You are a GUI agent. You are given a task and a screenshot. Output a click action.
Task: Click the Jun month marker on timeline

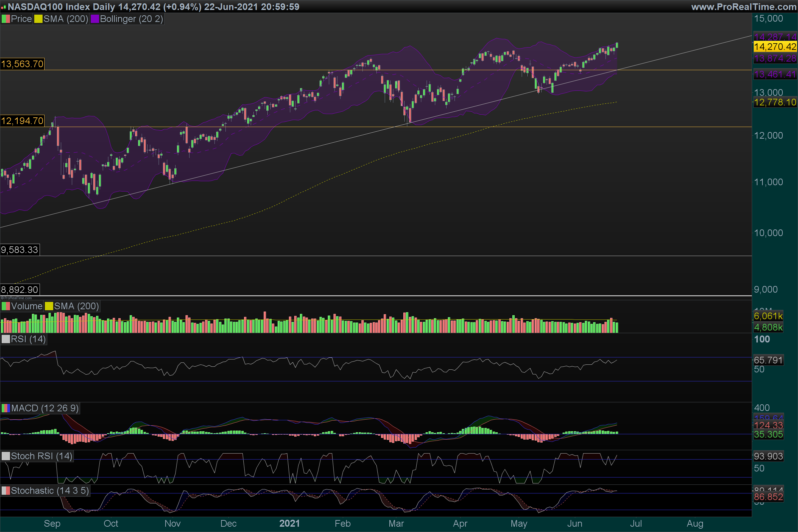575,523
